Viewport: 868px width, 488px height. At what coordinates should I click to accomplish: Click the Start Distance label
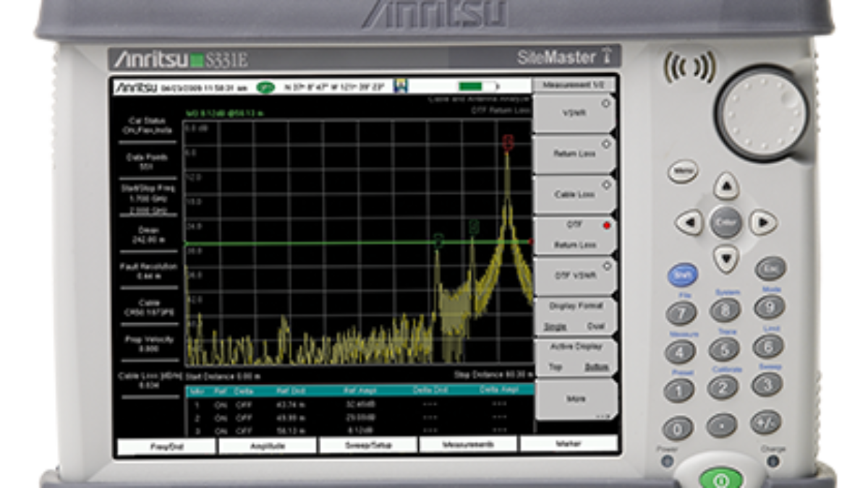[x=223, y=376]
